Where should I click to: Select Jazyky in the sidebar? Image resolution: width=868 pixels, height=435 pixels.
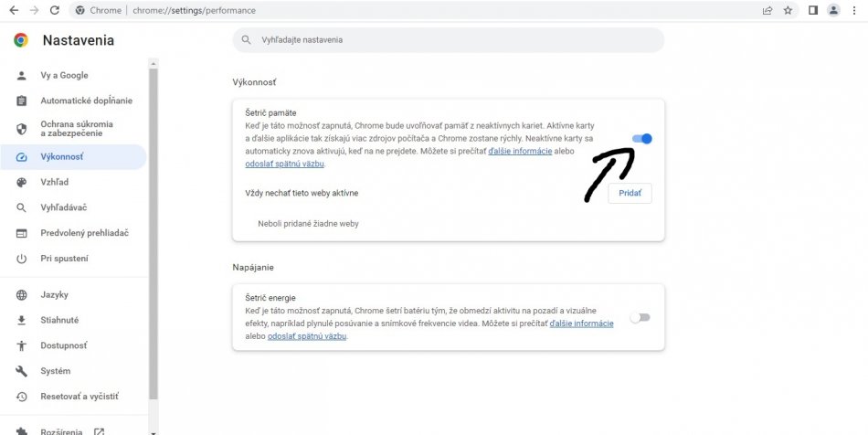tap(54, 294)
